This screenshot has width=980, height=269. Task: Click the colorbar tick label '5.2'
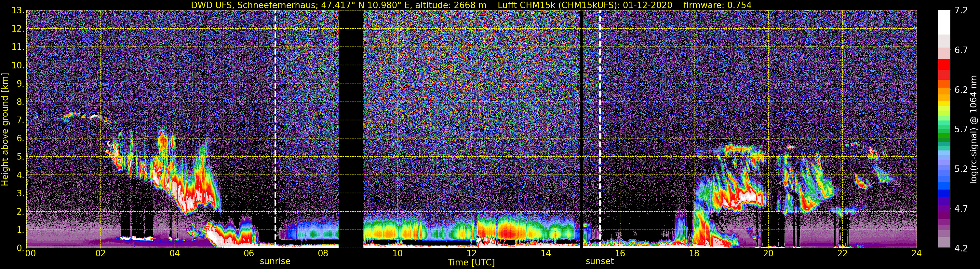[x=961, y=169]
